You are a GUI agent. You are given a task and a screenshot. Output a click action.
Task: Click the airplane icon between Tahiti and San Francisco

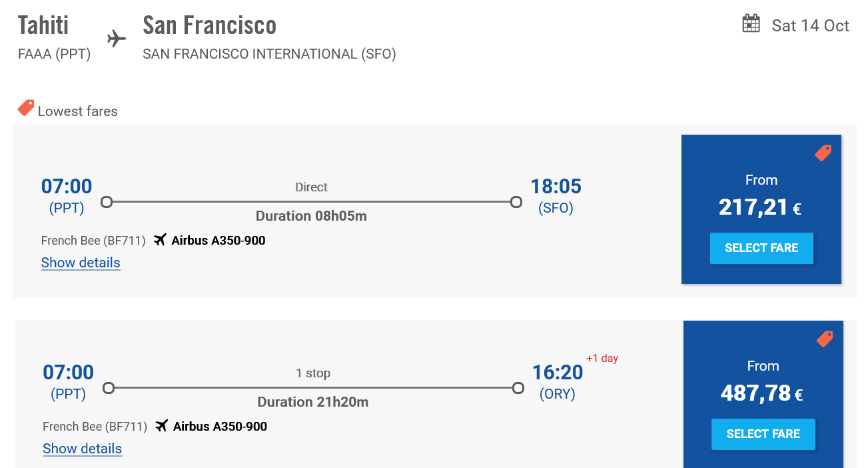(117, 39)
